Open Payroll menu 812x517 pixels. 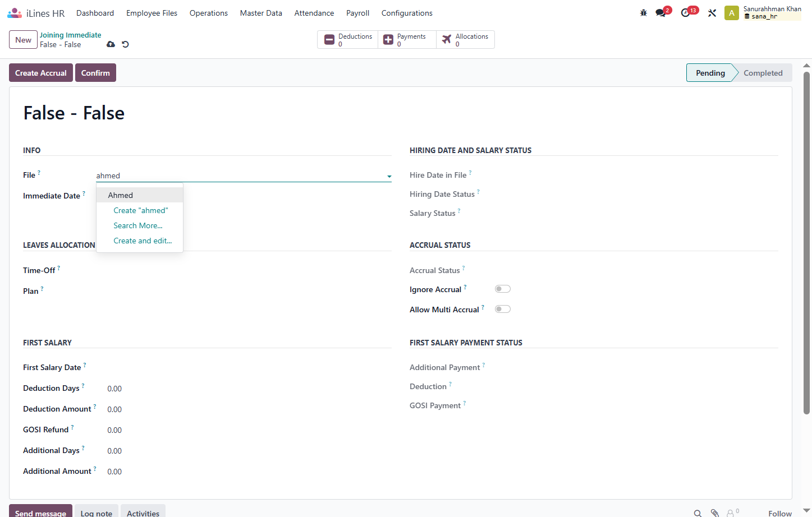tap(357, 13)
